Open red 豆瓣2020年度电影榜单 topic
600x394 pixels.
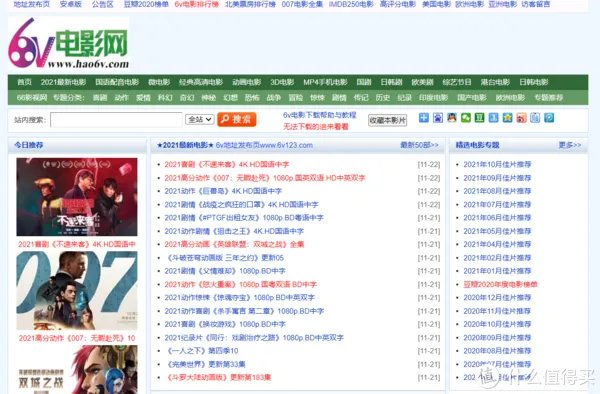pos(501,284)
